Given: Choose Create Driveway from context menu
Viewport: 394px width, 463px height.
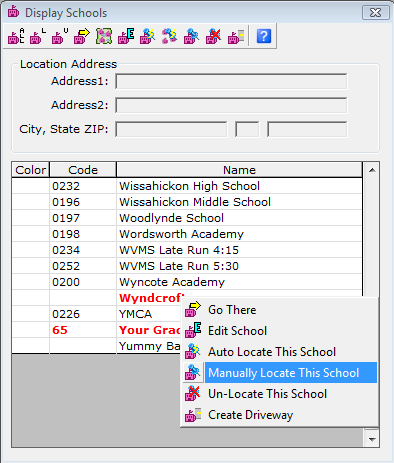Looking at the screenshot, I should coord(280,415).
